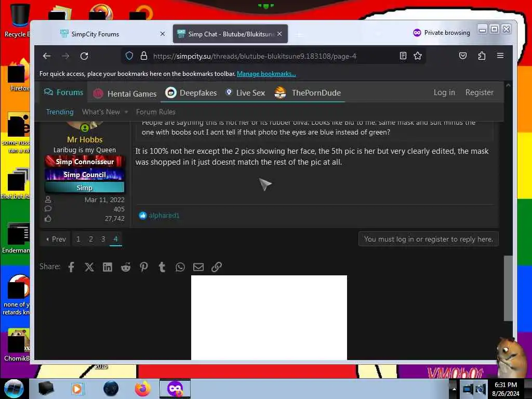The width and height of the screenshot is (532, 399).
Task: Show hidden tray icons arrow
Action: (454, 389)
